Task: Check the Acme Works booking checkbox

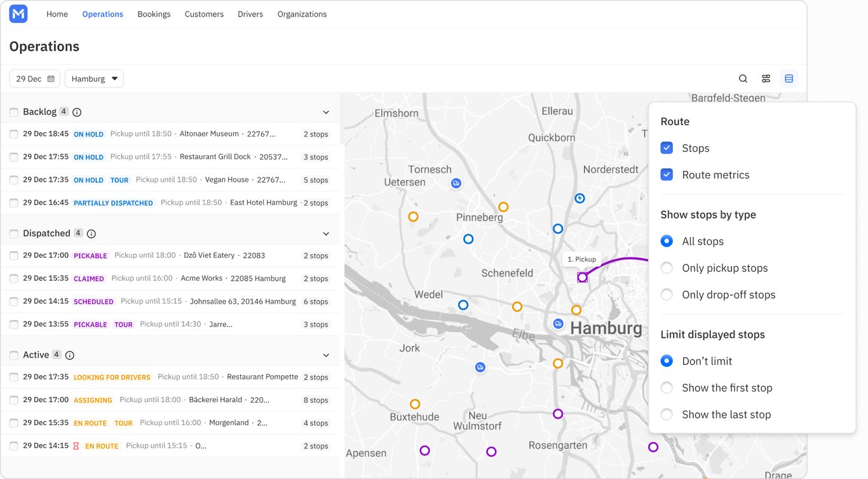Action: coord(14,278)
